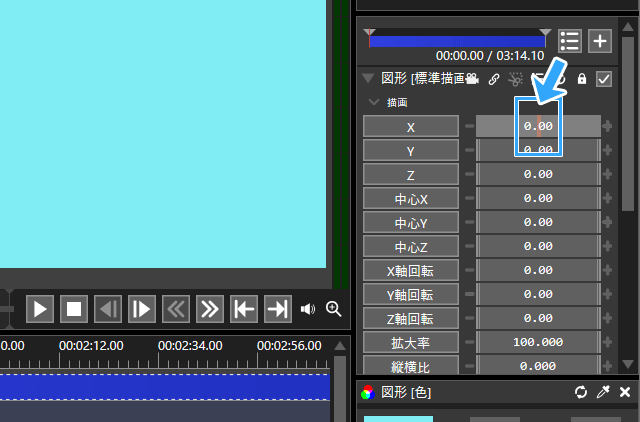Image resolution: width=640 pixels, height=422 pixels.
Task: Step forward one frame
Action: [x=141, y=309]
